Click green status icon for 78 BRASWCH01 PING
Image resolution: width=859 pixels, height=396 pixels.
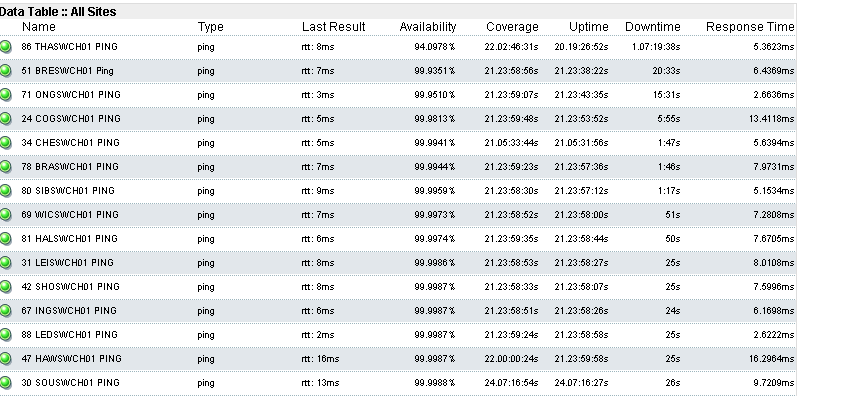tap(5, 167)
